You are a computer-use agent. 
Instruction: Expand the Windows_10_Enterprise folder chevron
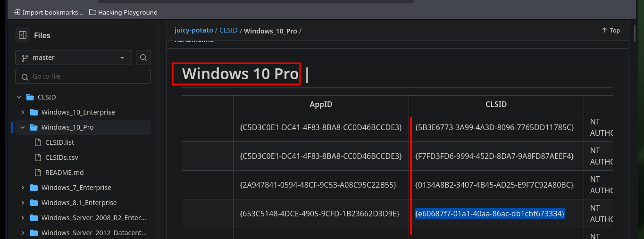coord(23,112)
